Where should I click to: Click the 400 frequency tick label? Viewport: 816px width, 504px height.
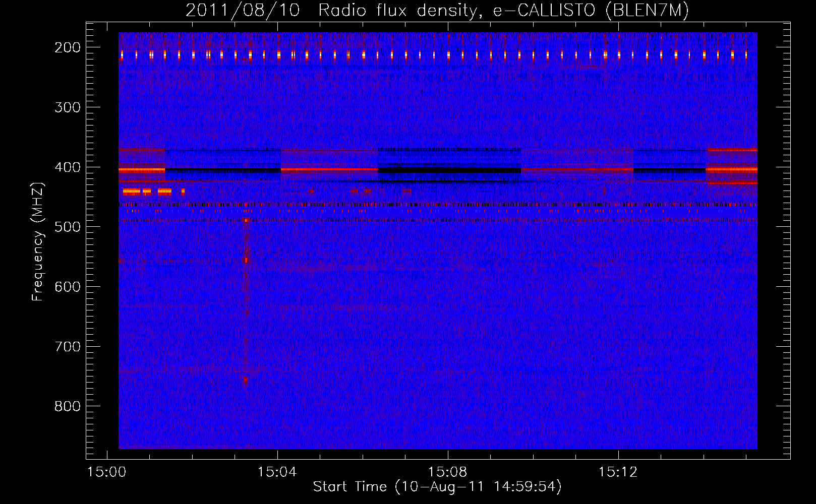(x=68, y=167)
